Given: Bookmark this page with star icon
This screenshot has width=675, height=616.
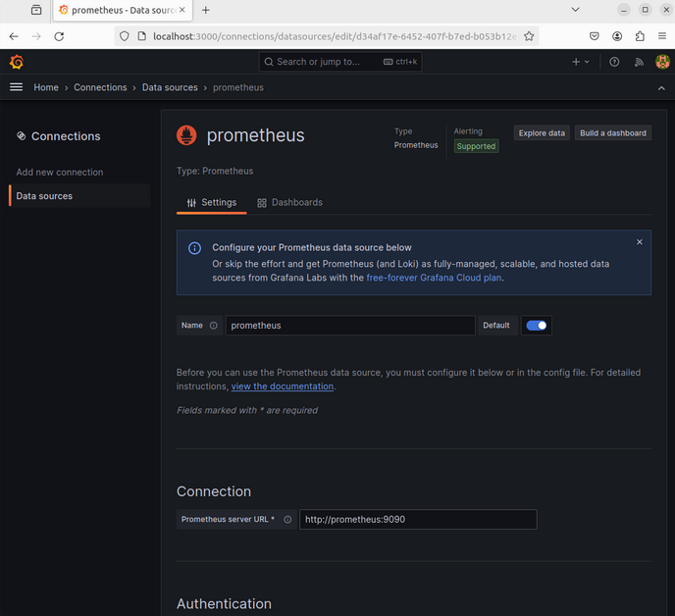Looking at the screenshot, I should tap(529, 36).
